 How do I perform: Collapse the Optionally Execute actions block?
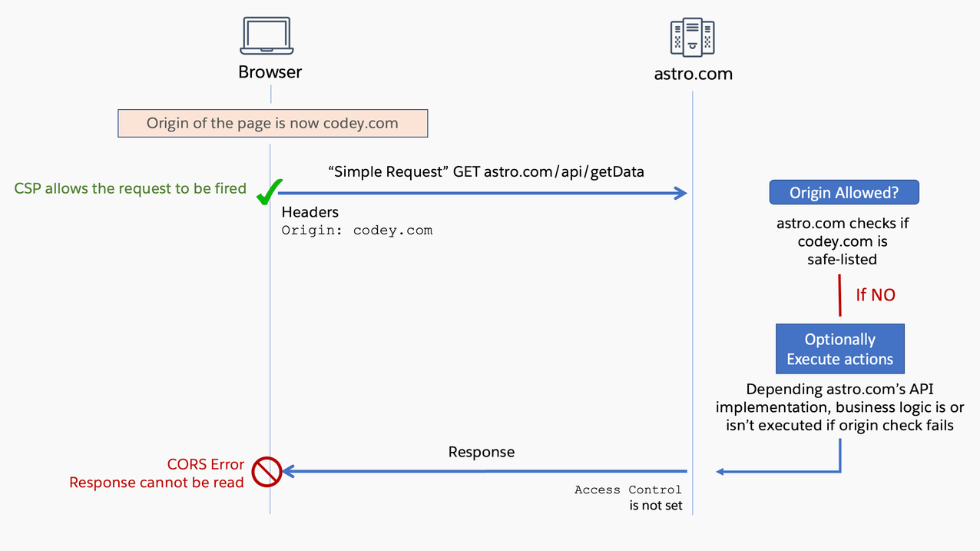[839, 348]
